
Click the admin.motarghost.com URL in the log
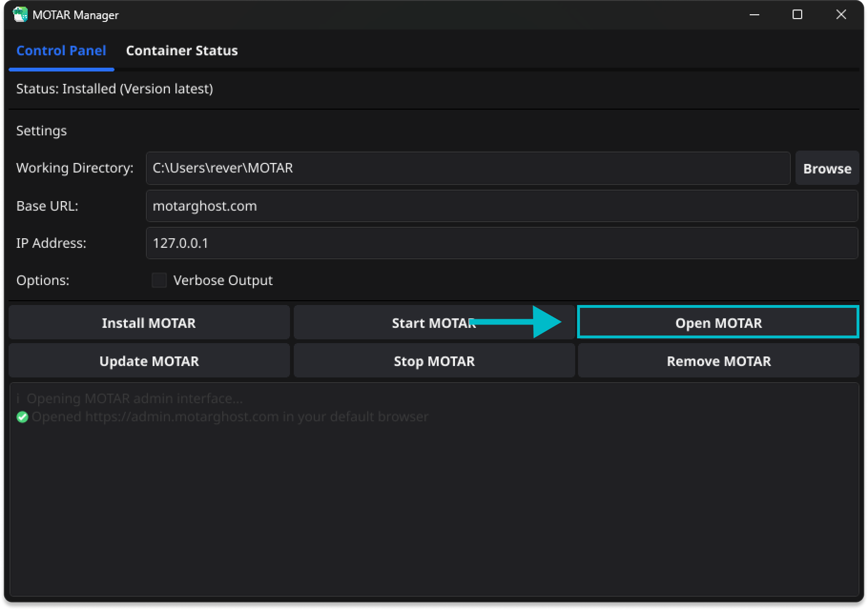tap(182, 417)
